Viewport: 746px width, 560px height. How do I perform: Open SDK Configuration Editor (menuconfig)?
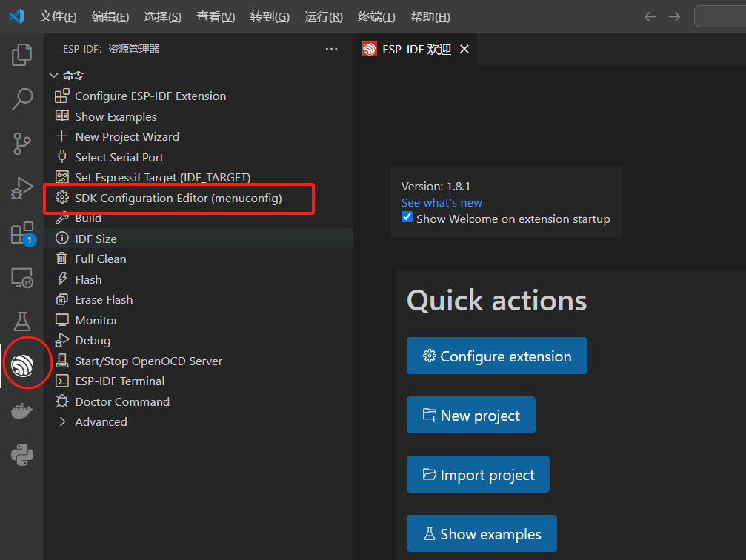[178, 199]
